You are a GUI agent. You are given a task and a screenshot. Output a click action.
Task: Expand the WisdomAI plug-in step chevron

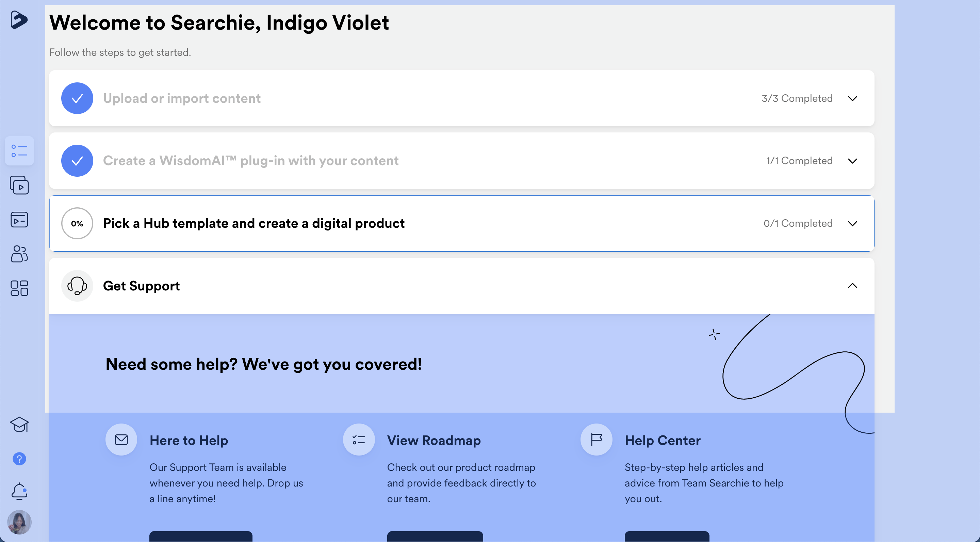point(852,161)
